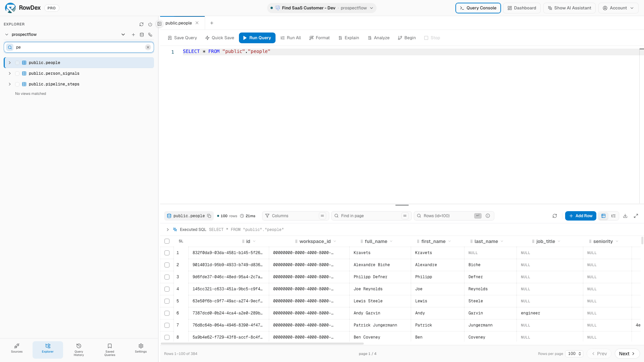The height and width of the screenshot is (362, 644).
Task: Open Saved Queries in bottom navigation
Action: (110, 350)
